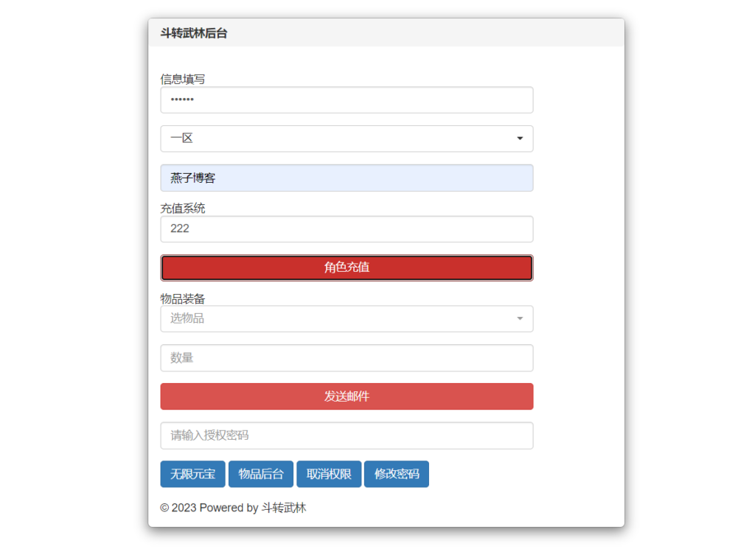
Task: Open 物品后台 from the bottom buttons
Action: tap(261, 475)
